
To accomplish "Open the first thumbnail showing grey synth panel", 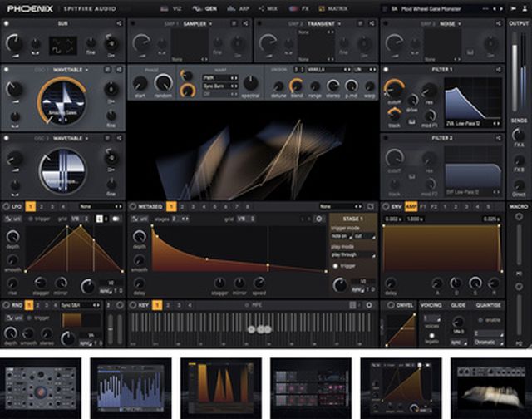I will 41,388.
